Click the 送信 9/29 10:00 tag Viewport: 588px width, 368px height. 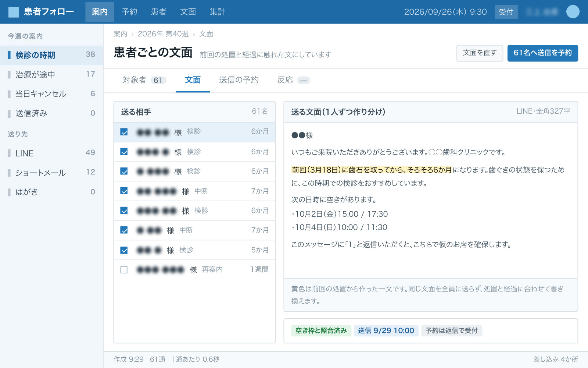pos(386,330)
